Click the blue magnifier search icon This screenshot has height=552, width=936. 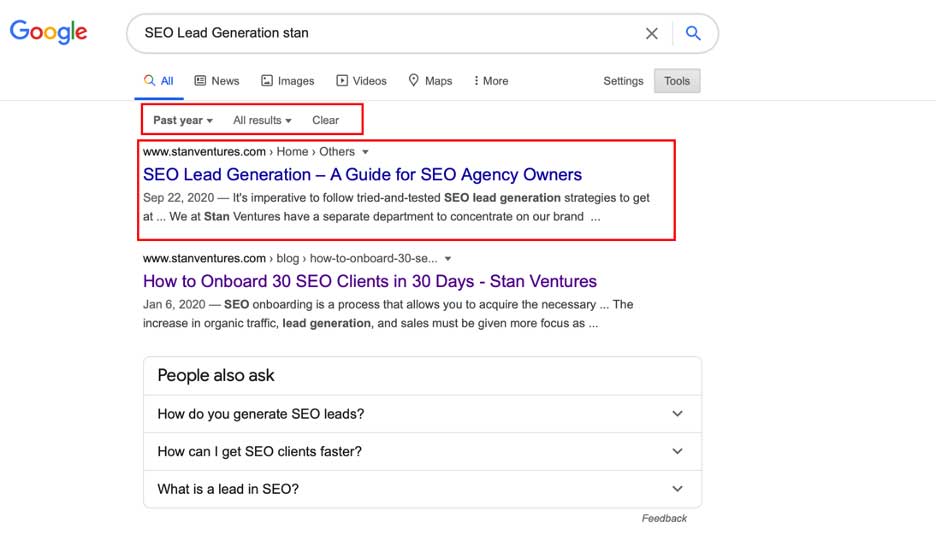[x=692, y=33]
